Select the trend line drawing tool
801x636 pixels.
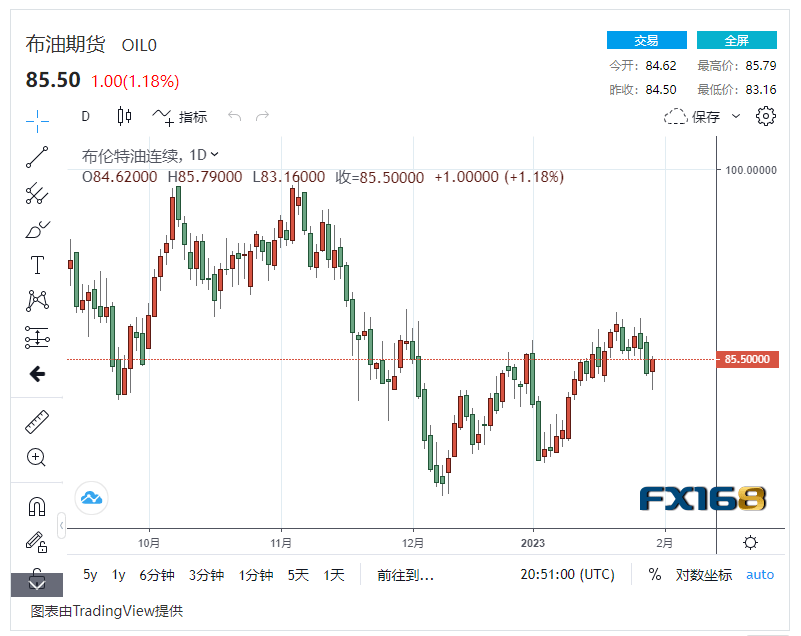37,156
